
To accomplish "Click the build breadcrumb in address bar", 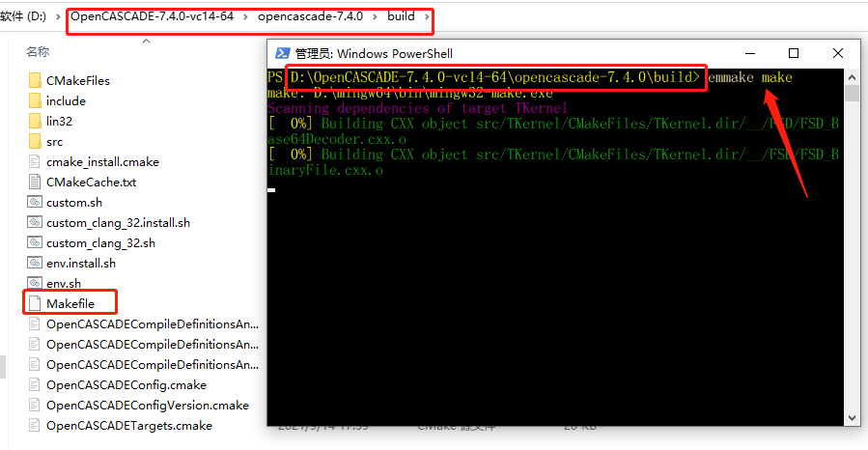I will (x=401, y=16).
